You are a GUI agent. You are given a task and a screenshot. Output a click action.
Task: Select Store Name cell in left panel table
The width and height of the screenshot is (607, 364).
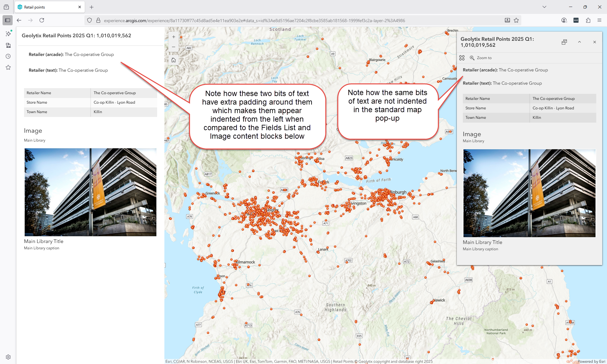point(57,102)
